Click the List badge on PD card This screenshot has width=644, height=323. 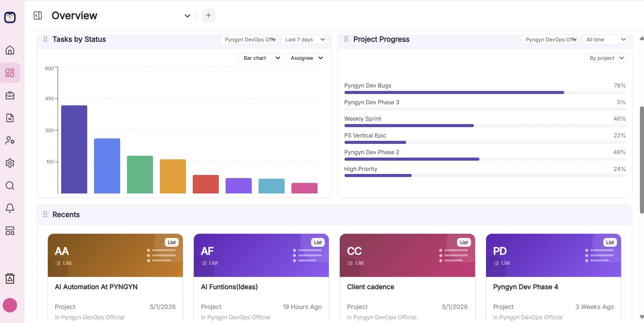pyautogui.click(x=610, y=242)
